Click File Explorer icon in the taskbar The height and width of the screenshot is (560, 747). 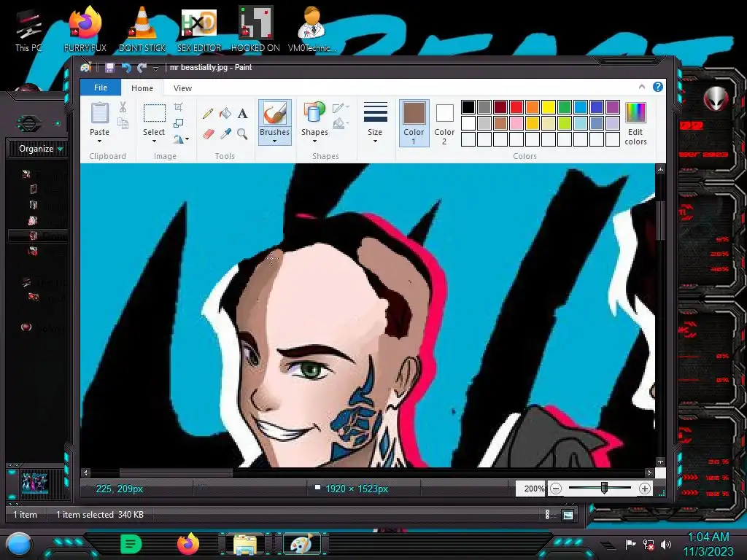(x=245, y=545)
